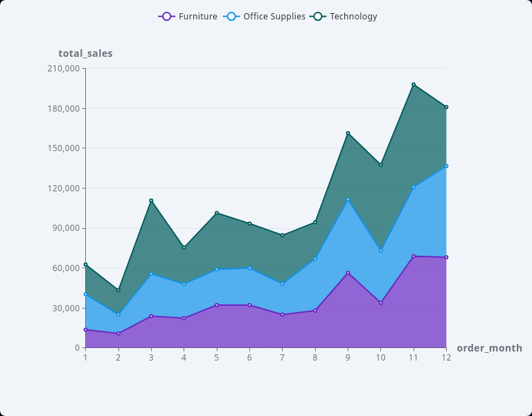Click the 210,000 y-axis tick label
The width and height of the screenshot is (532, 416).
pyautogui.click(x=63, y=69)
